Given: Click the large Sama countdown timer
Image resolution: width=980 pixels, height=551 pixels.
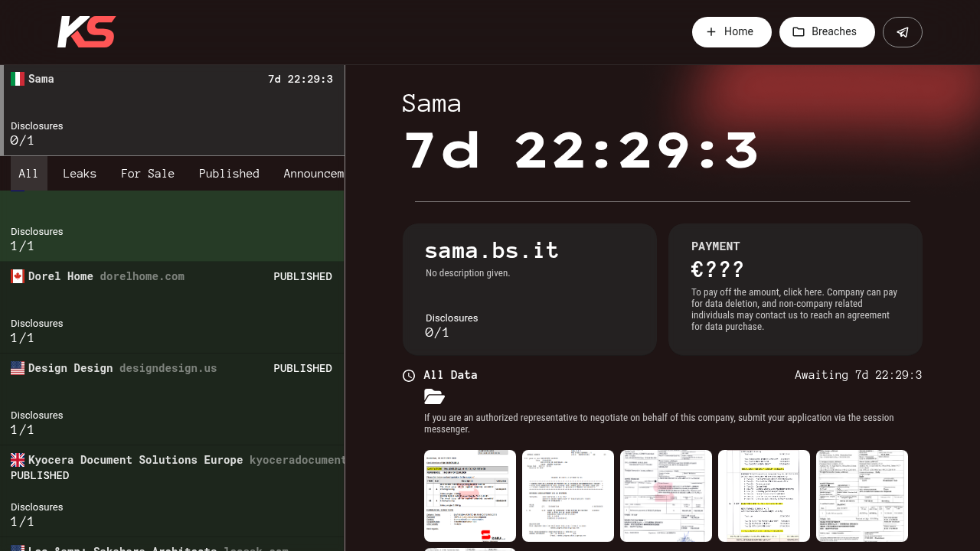Looking at the screenshot, I should 582,150.
